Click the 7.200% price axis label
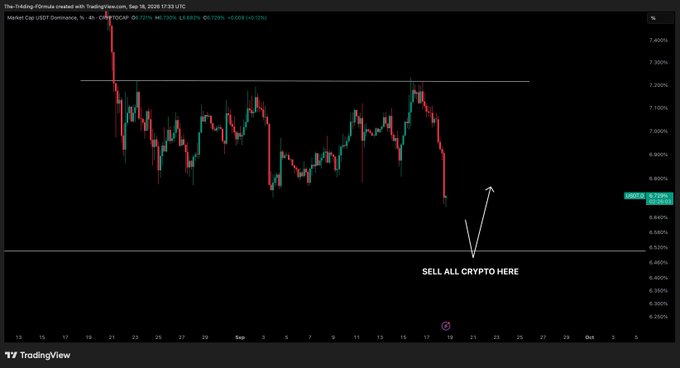The image size is (680, 368). pyautogui.click(x=658, y=85)
